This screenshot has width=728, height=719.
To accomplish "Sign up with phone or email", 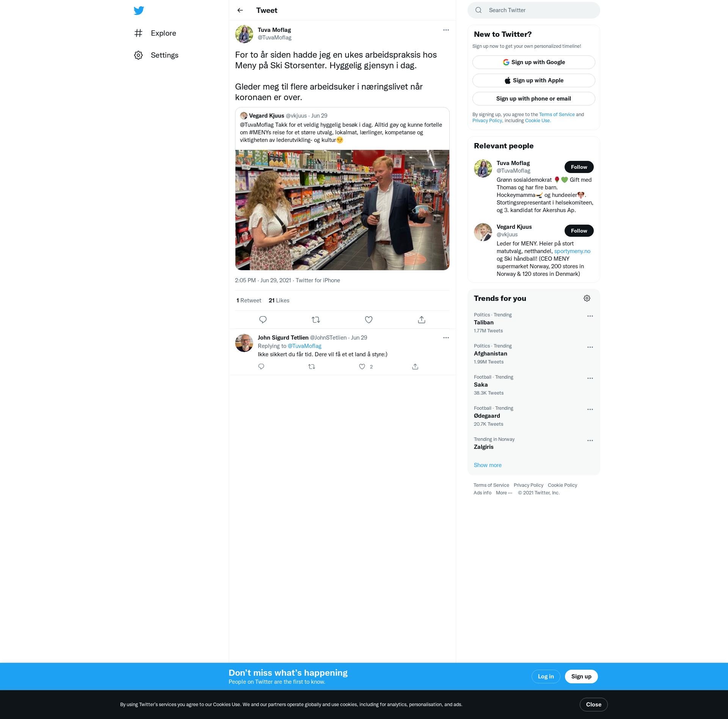I will pos(534,99).
